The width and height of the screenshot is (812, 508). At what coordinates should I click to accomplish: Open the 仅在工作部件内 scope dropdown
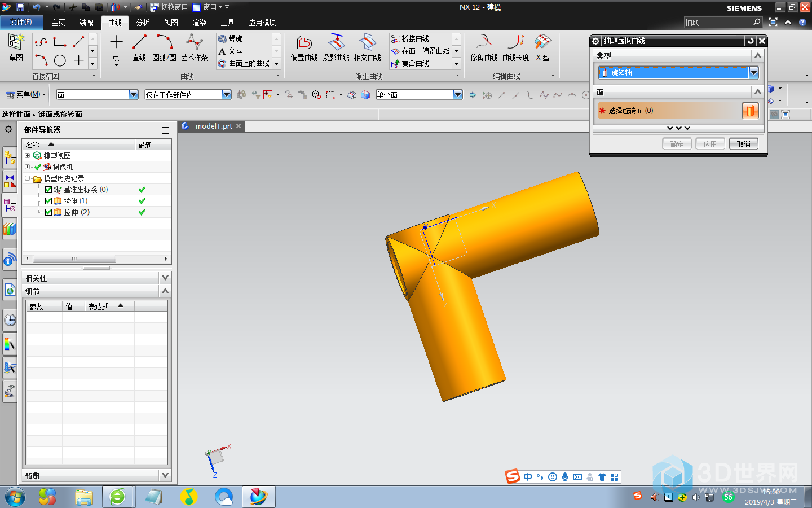point(227,94)
